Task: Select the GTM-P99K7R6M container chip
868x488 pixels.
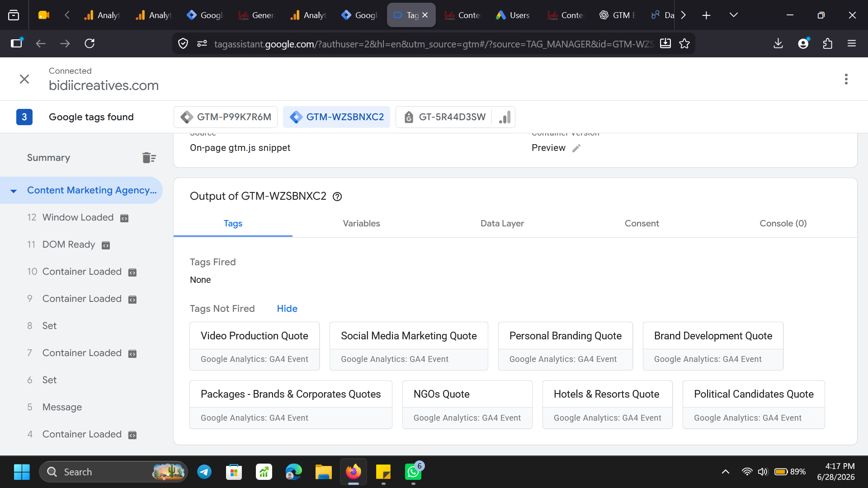Action: (226, 117)
